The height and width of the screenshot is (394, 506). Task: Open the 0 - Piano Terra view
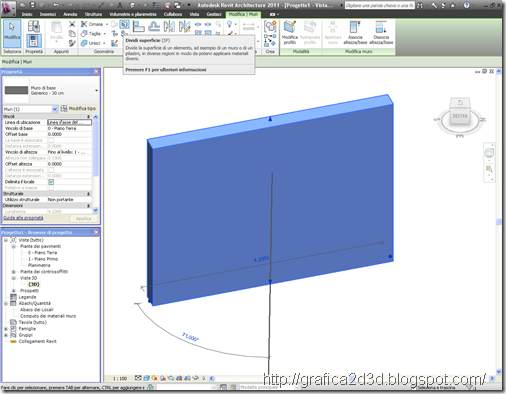point(42,253)
